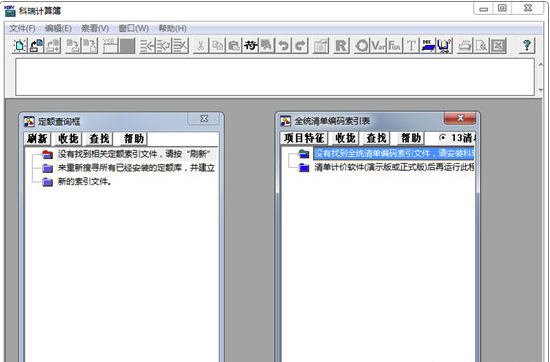Click the Var variable toolbar icon
550x362 pixels.
(378, 46)
